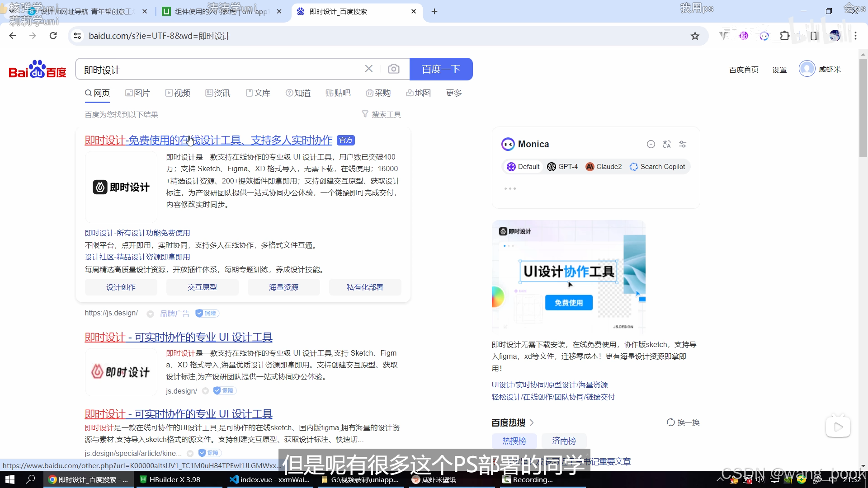The image size is (868, 488).
Task: Click the UI设计协作工具 ad image
Action: point(569,277)
